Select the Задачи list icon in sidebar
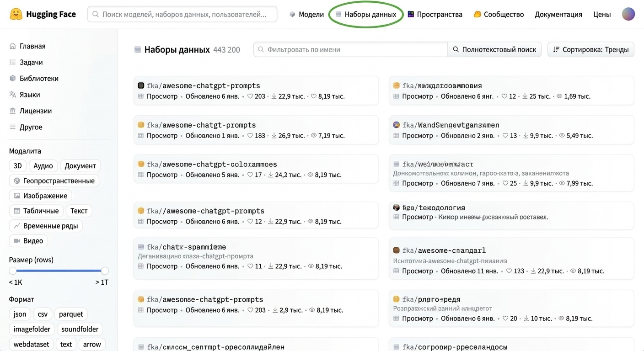The image size is (644, 351). pos(13,62)
